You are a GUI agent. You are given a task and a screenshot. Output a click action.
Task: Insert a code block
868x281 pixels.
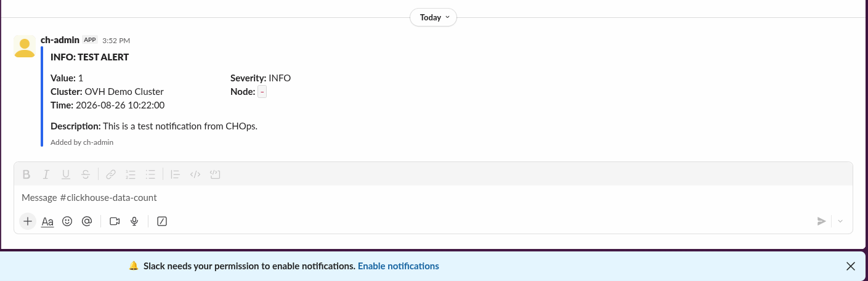215,174
